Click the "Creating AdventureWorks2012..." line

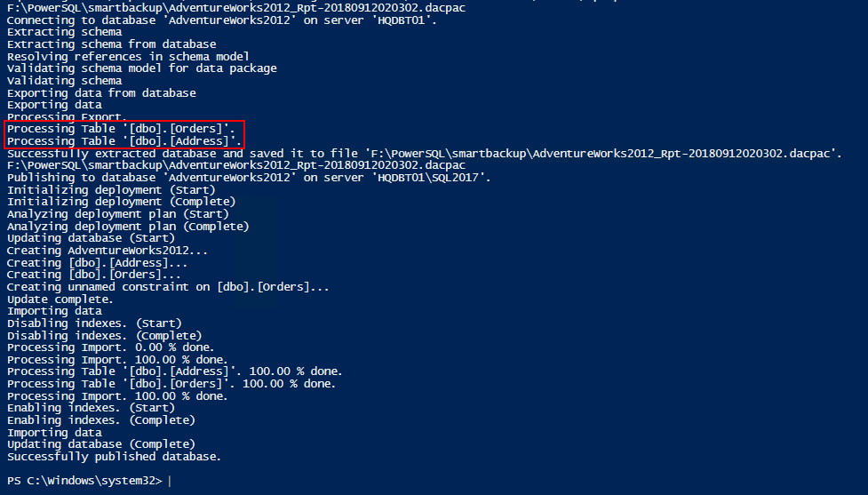click(x=108, y=251)
